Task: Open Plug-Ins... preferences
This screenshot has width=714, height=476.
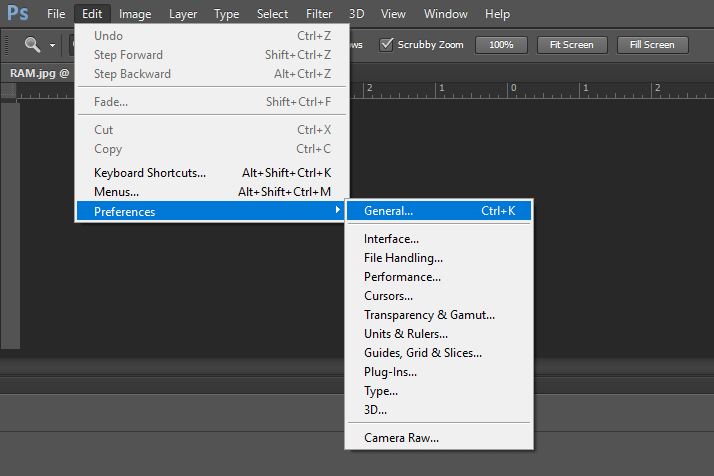Action: pos(439,372)
